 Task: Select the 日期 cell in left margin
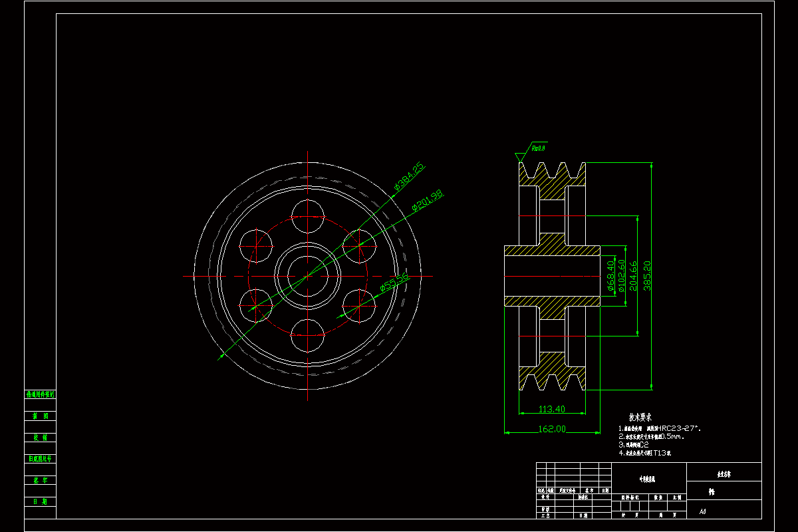point(41,501)
